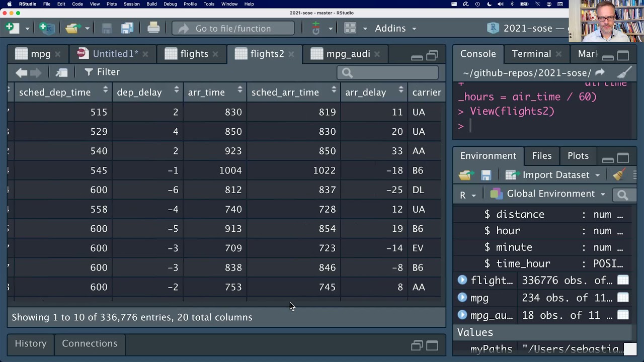Viewport: 644px width, 362px height.
Task: Click the sched_arr_time value 1022
Action: click(324, 170)
